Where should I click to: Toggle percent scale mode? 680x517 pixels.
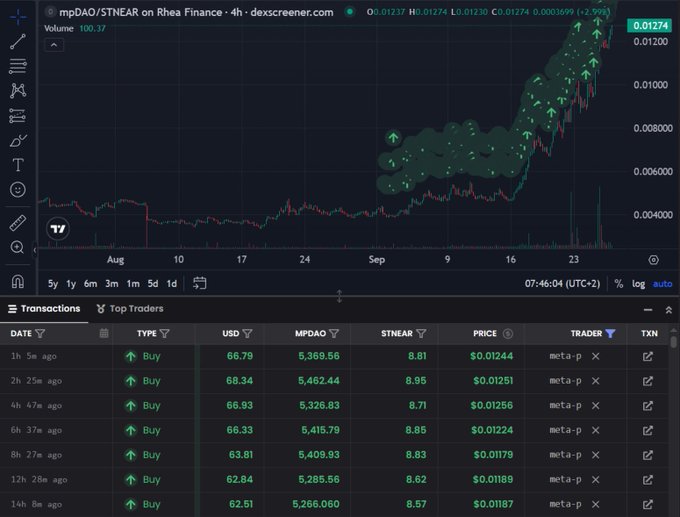(619, 284)
